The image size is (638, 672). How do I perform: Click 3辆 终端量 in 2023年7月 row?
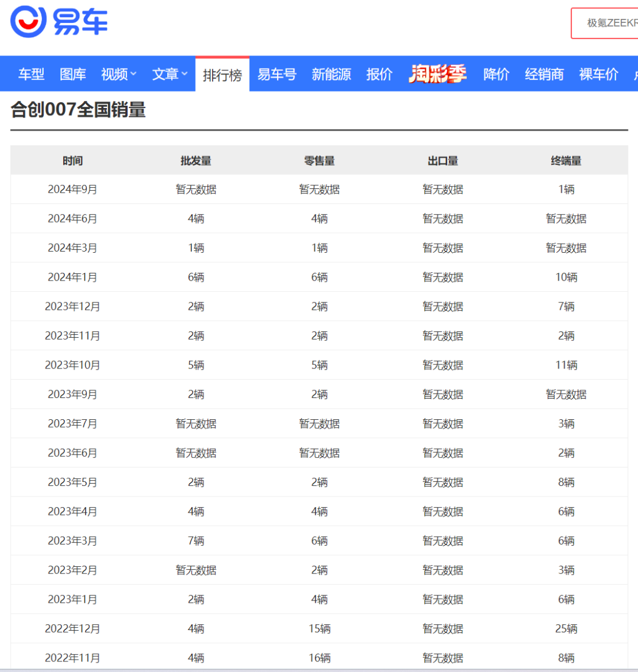coord(567,423)
